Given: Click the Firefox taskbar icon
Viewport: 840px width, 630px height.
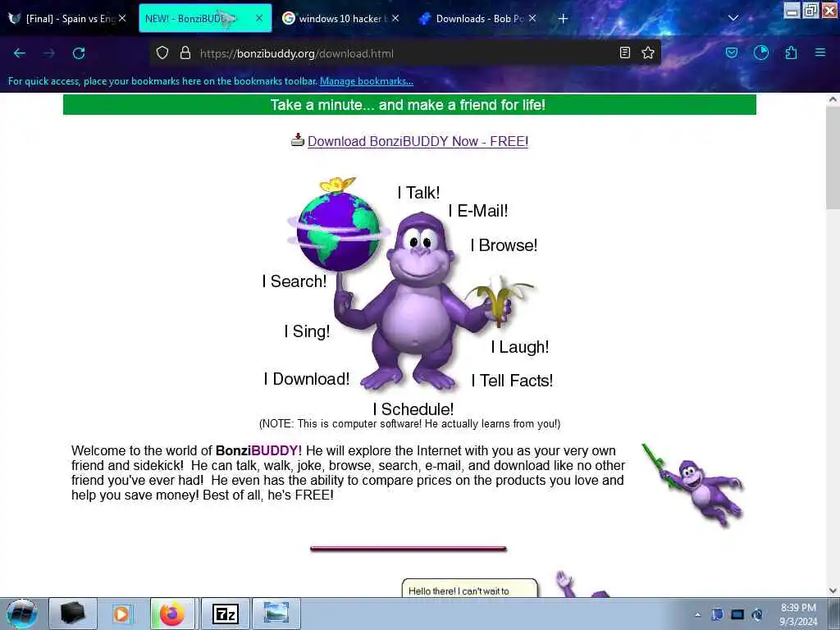Looking at the screenshot, I should coord(172,614).
